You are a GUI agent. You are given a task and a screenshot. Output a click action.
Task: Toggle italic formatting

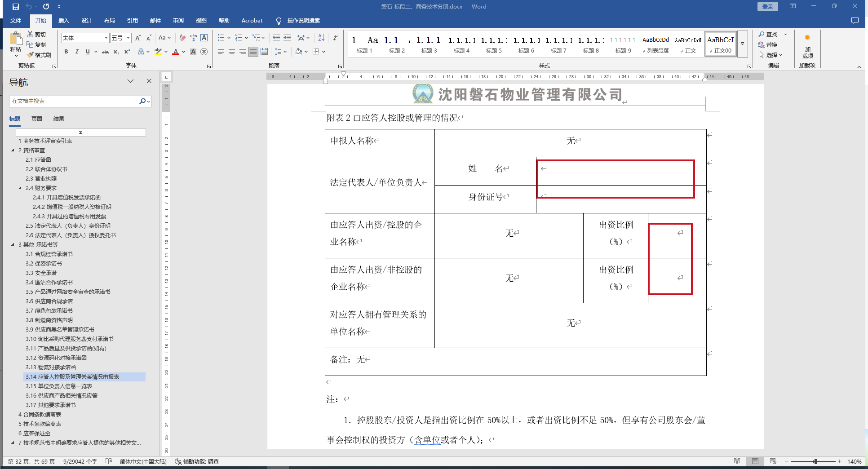(77, 52)
